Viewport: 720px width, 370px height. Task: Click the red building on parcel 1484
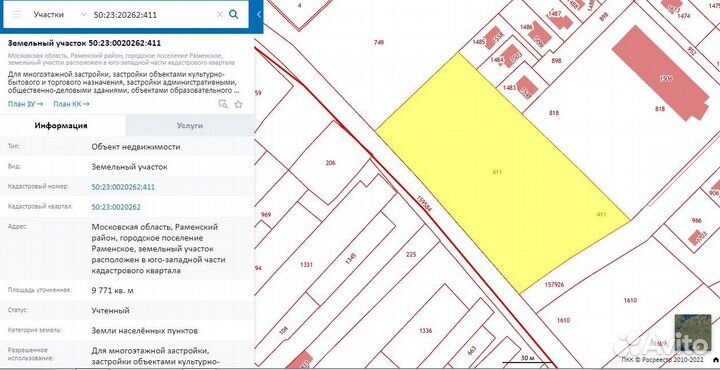pos(510,56)
